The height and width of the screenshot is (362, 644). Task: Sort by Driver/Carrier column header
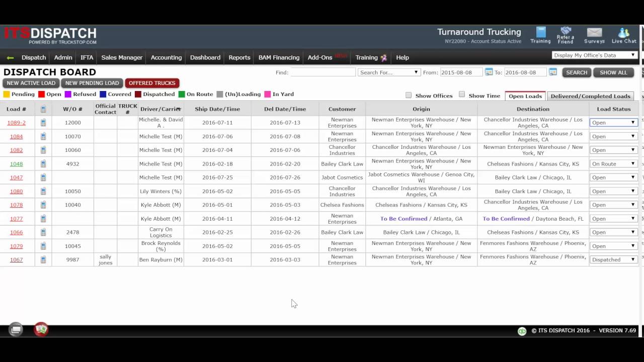[160, 109]
